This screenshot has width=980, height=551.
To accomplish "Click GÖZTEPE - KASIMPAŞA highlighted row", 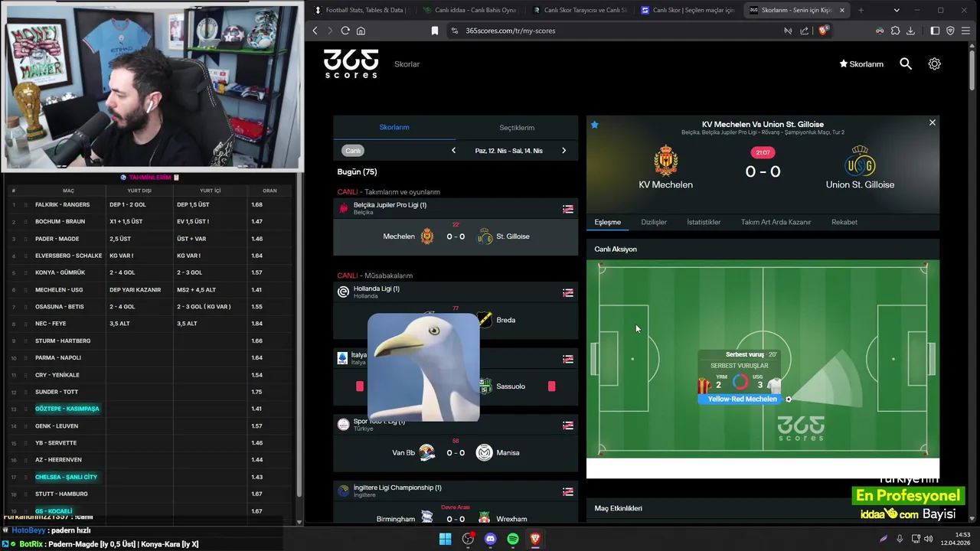I will coord(149,409).
